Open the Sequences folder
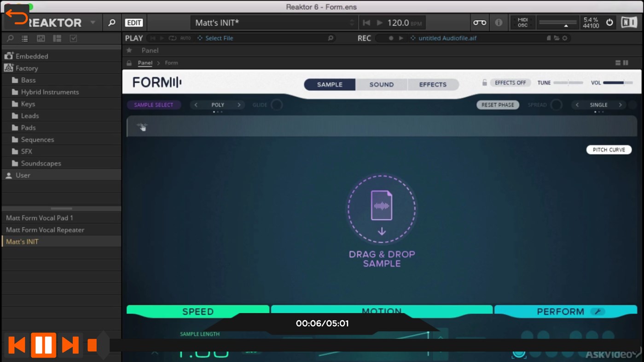 (x=61, y=139)
